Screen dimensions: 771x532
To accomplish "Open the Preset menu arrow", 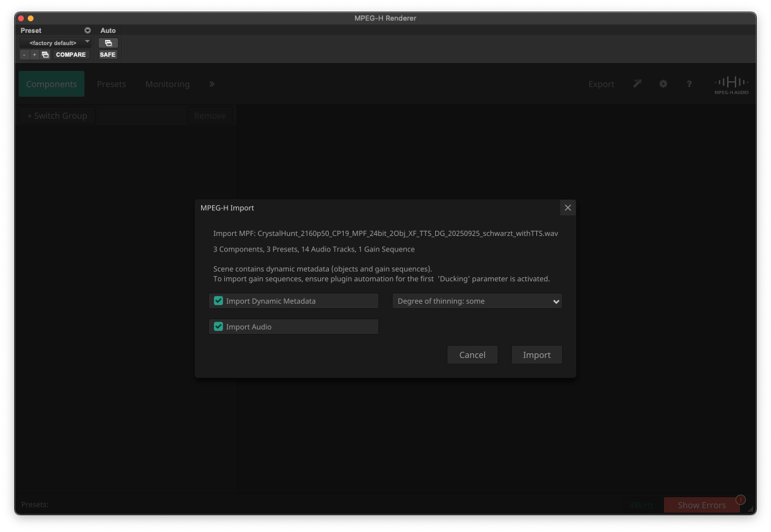I will point(88,30).
